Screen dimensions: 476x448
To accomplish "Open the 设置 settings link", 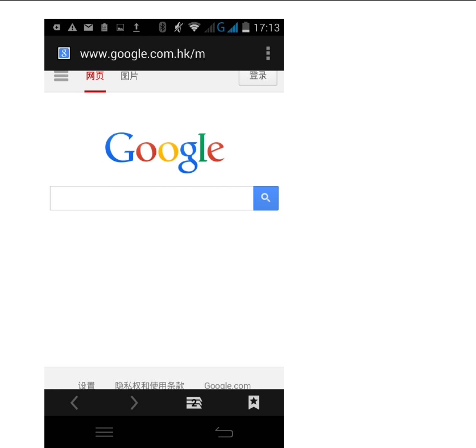I will tap(86, 385).
